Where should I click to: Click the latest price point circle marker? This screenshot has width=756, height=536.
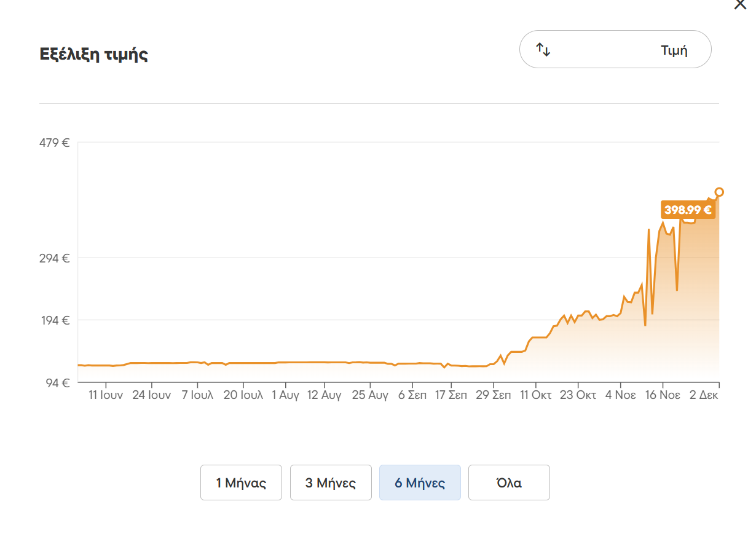point(719,192)
